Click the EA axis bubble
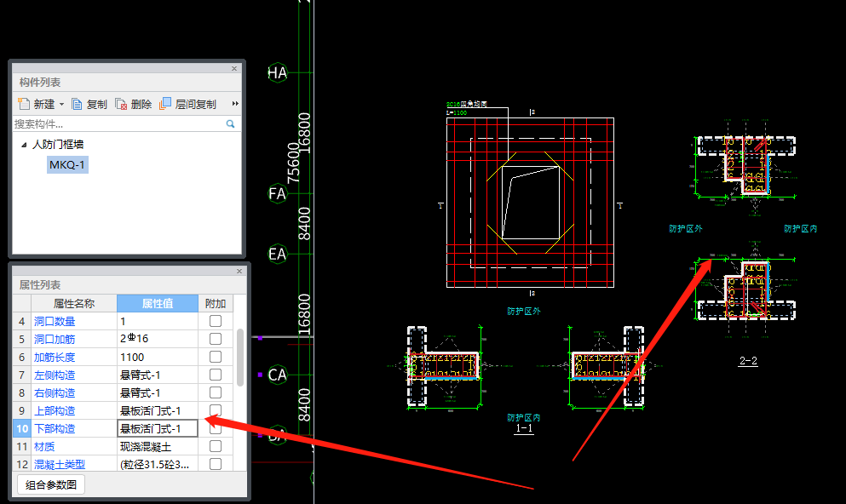The width and height of the screenshot is (846, 504). [278, 254]
